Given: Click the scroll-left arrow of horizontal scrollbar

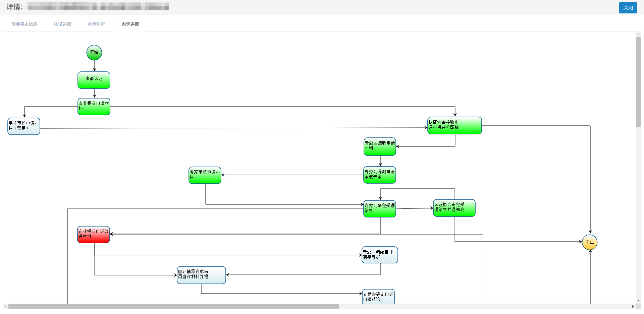Looking at the screenshot, I should [5, 306].
